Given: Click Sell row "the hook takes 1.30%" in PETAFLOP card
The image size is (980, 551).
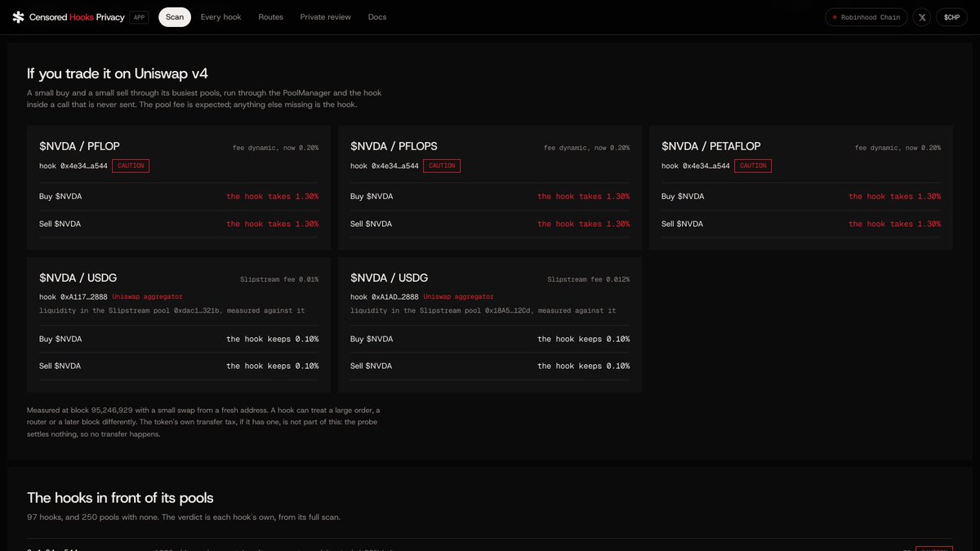Looking at the screenshot, I should coord(894,224).
